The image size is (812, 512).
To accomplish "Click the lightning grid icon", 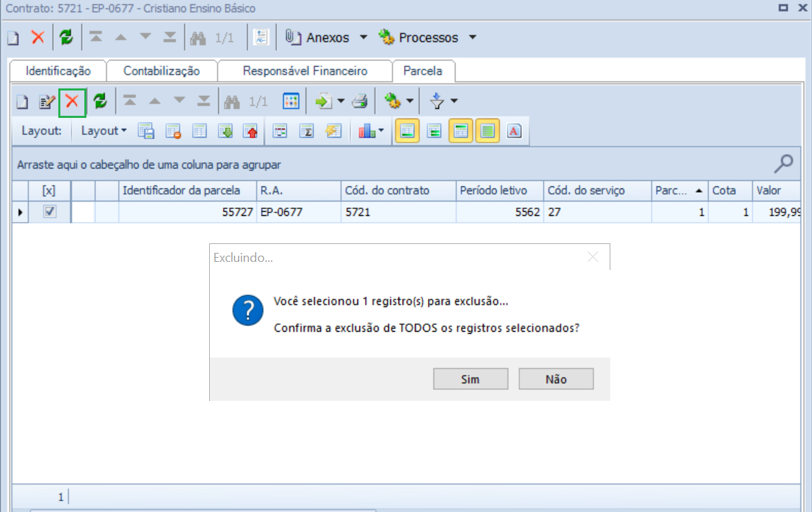I will pos(333,131).
